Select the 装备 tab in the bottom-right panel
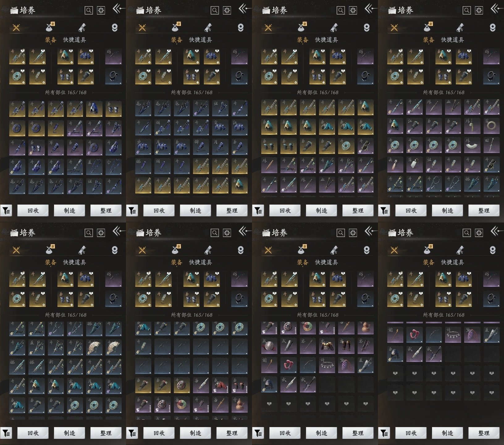The height and width of the screenshot is (445, 504). tap(428, 262)
